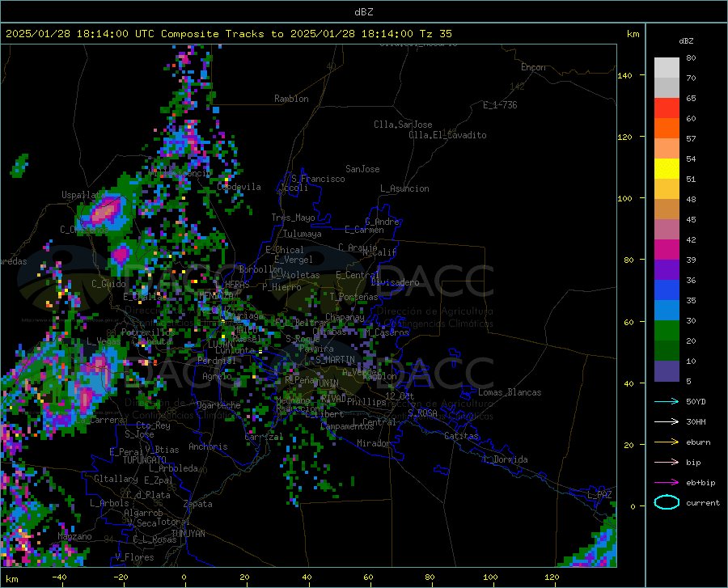This screenshot has width=728, height=588.
Task: Click the L_Dormida map label
Action: click(506, 459)
